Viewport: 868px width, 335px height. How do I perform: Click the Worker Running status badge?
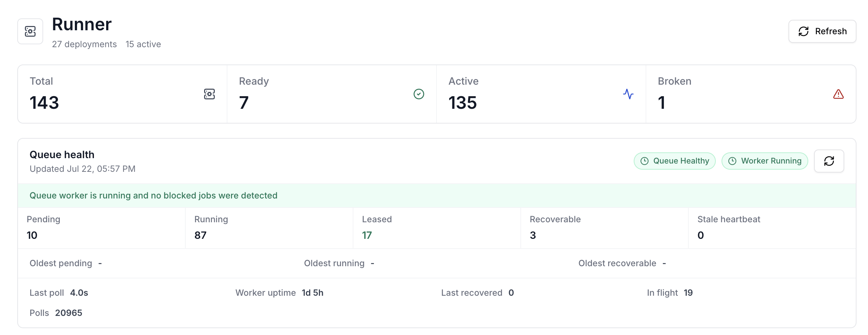[x=765, y=161]
